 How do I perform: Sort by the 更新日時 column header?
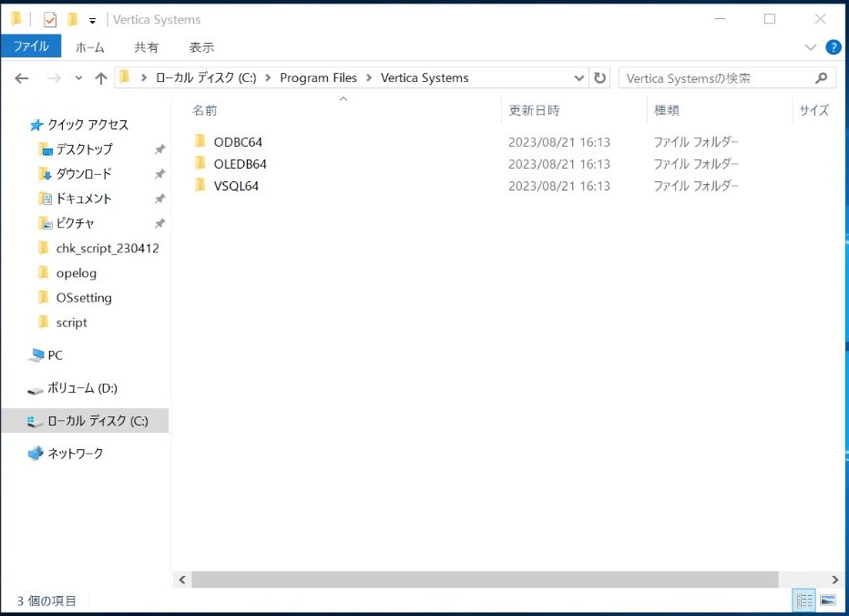coord(535,110)
